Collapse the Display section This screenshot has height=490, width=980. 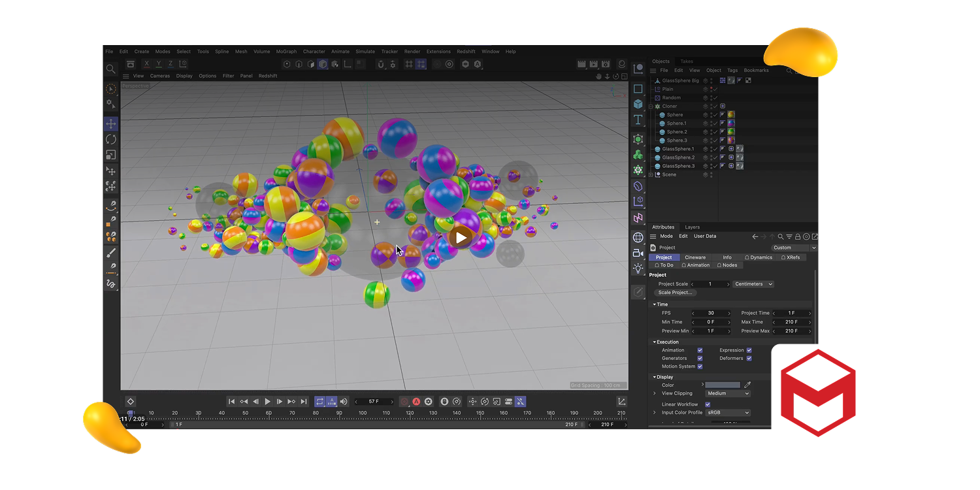655,377
